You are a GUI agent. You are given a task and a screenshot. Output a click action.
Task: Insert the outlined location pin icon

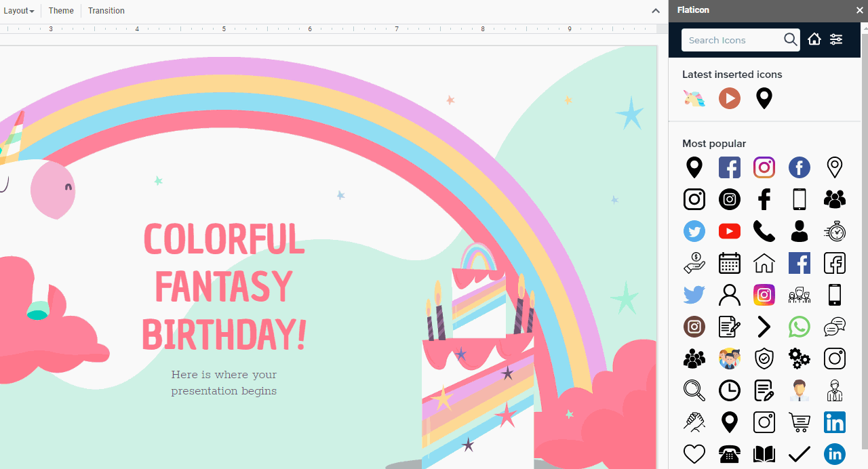[835, 167]
